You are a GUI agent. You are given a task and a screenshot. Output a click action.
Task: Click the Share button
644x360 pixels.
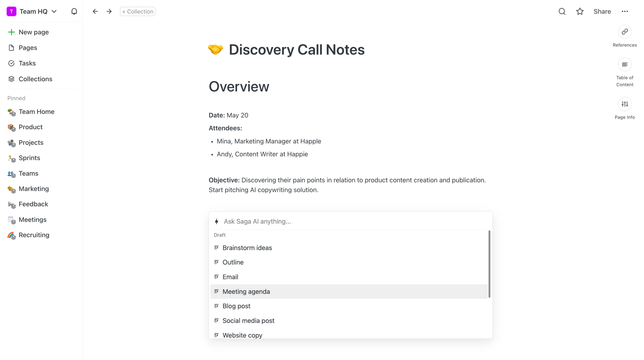coord(602,11)
